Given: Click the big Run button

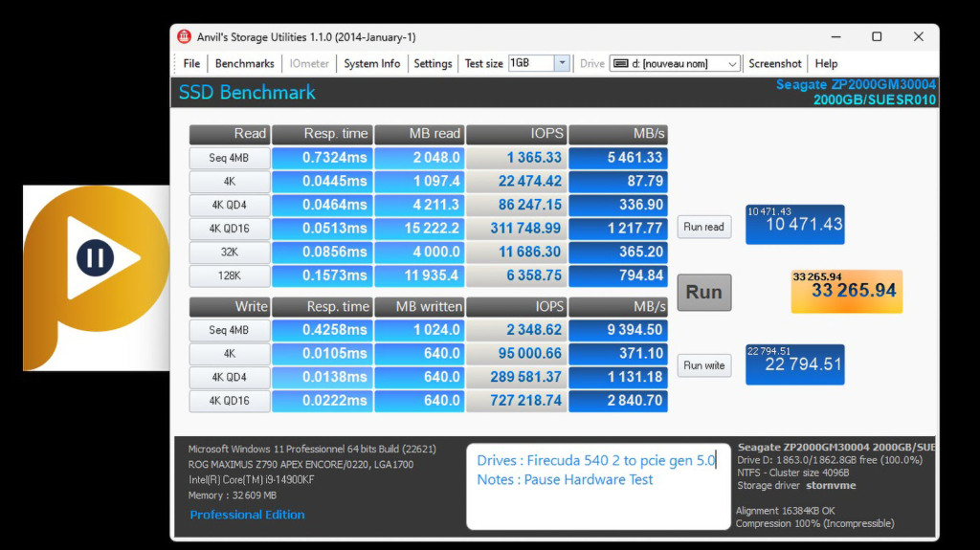Looking at the screenshot, I should [703, 292].
